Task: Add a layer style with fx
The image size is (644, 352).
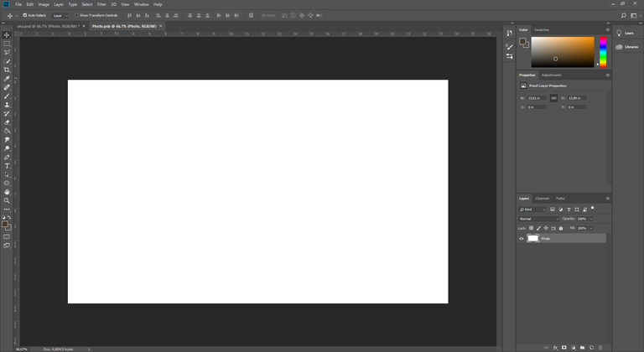Action: pyautogui.click(x=555, y=348)
